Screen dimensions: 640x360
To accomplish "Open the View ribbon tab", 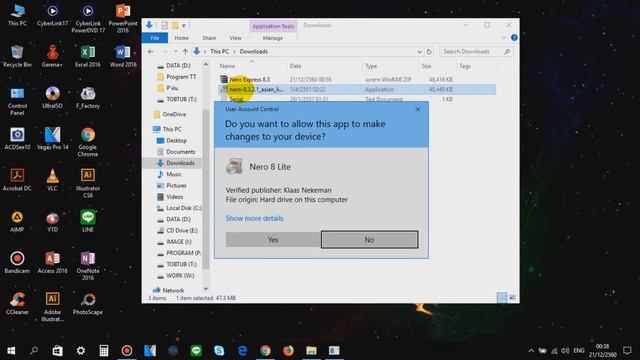I will [235, 38].
